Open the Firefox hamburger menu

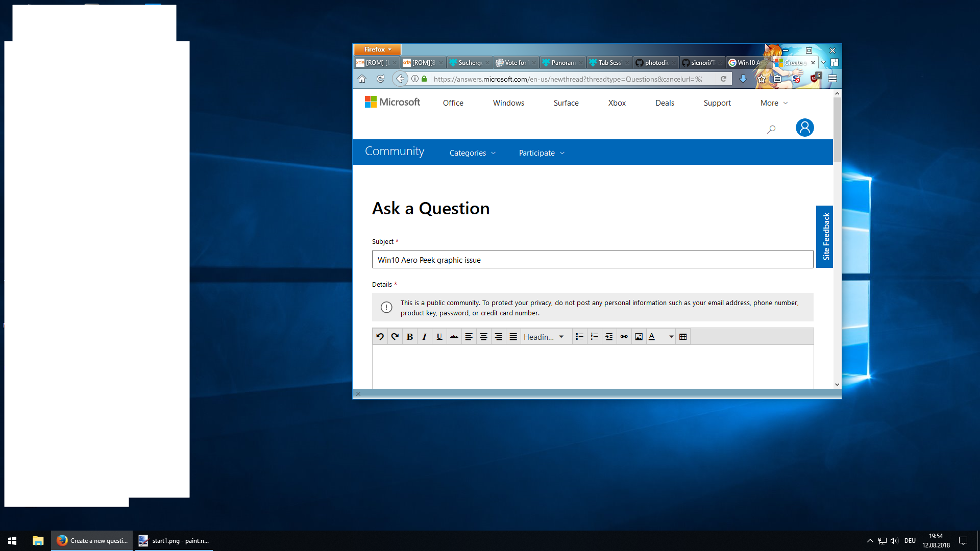click(x=832, y=79)
